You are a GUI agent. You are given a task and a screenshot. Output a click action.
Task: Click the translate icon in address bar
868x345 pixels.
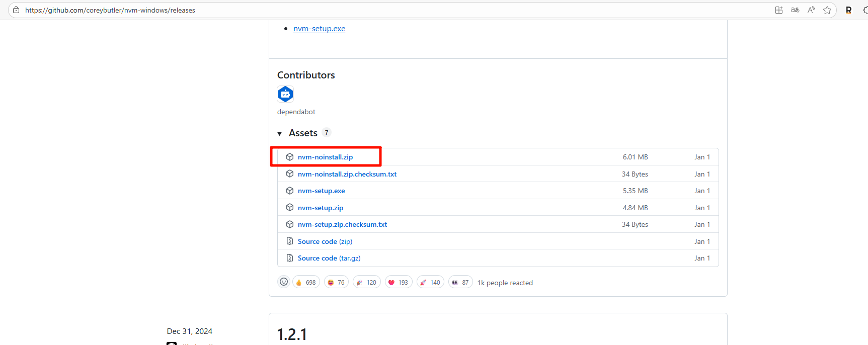coord(795,10)
